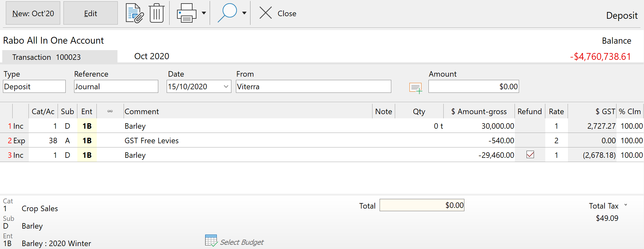The width and height of the screenshot is (644, 249).
Task: Click the 30,000.00 amount cell
Action: 479,126
